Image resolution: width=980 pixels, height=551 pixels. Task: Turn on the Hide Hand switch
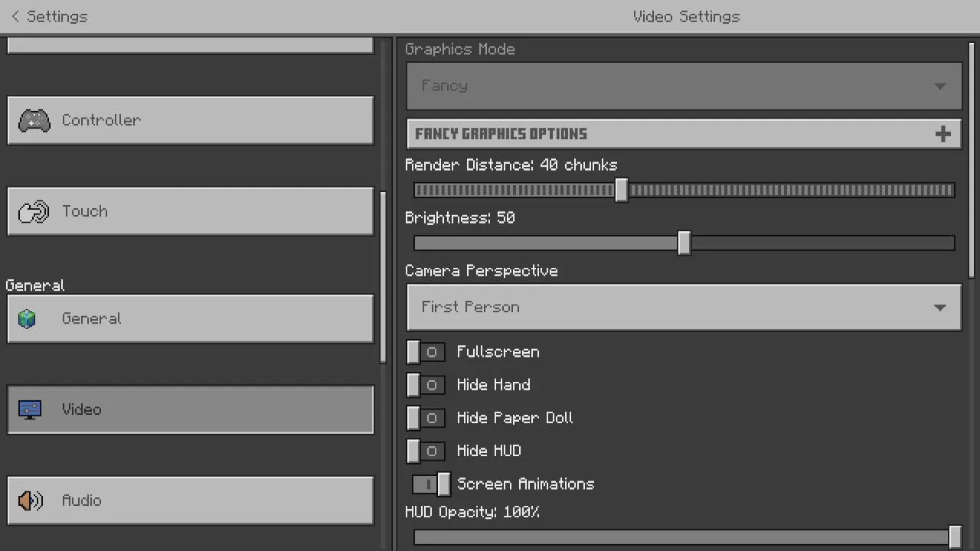(x=426, y=385)
